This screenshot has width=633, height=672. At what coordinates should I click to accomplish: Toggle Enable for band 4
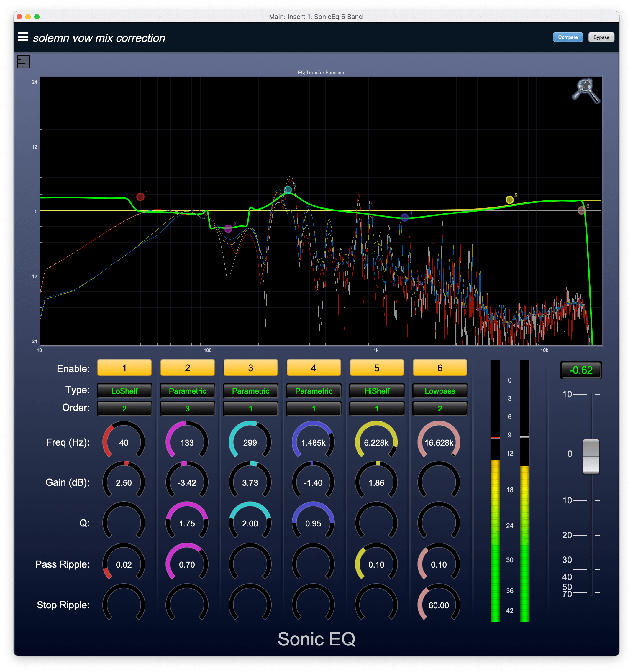(314, 368)
